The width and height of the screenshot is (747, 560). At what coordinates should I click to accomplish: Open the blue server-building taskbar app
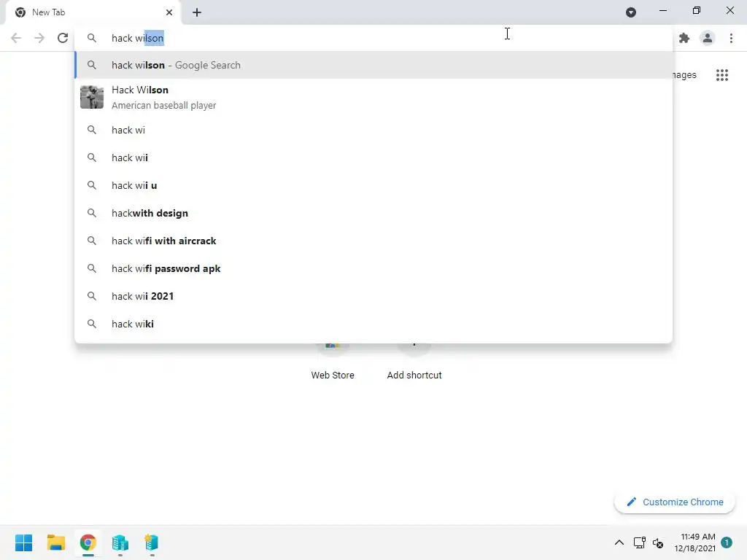coord(120,542)
